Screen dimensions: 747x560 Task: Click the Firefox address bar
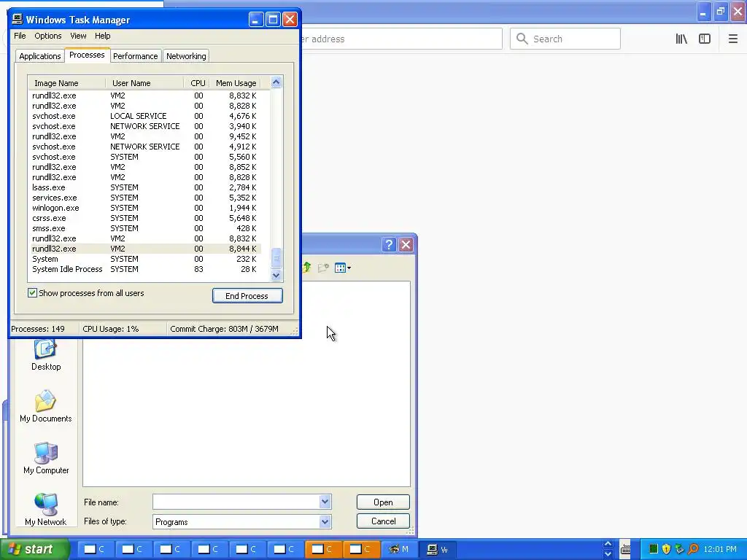click(400, 39)
